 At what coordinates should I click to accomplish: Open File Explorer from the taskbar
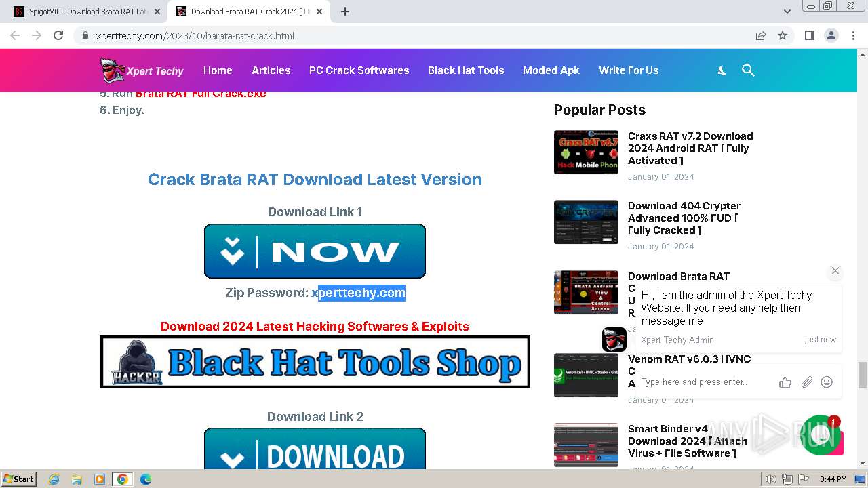(x=77, y=479)
